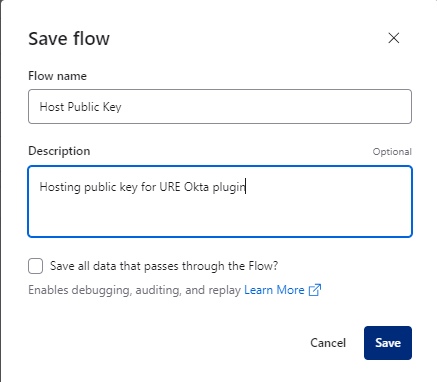The height and width of the screenshot is (382, 437).
Task: Click the Description label
Action: pos(59,151)
